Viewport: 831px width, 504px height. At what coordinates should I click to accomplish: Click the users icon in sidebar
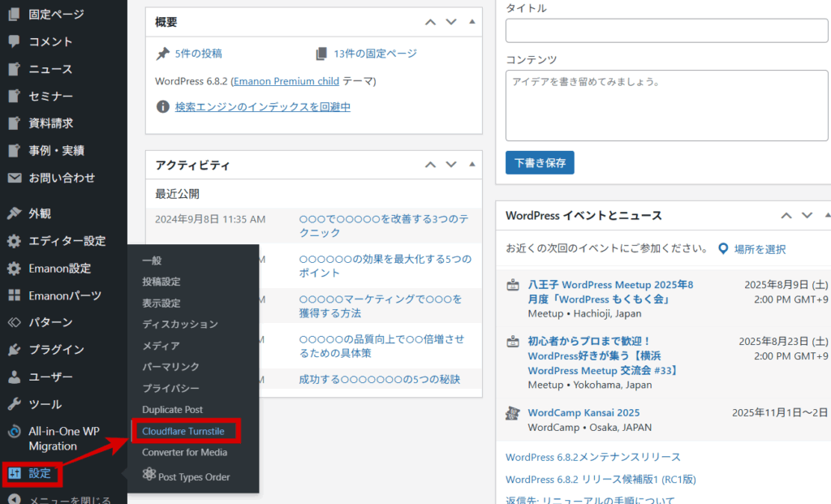[14, 377]
